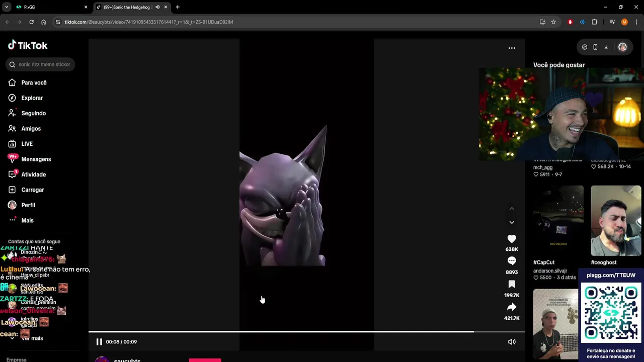Close the Sonic the Hedgehog tab
The height and width of the screenshot is (362, 644).
pyautogui.click(x=166, y=7)
